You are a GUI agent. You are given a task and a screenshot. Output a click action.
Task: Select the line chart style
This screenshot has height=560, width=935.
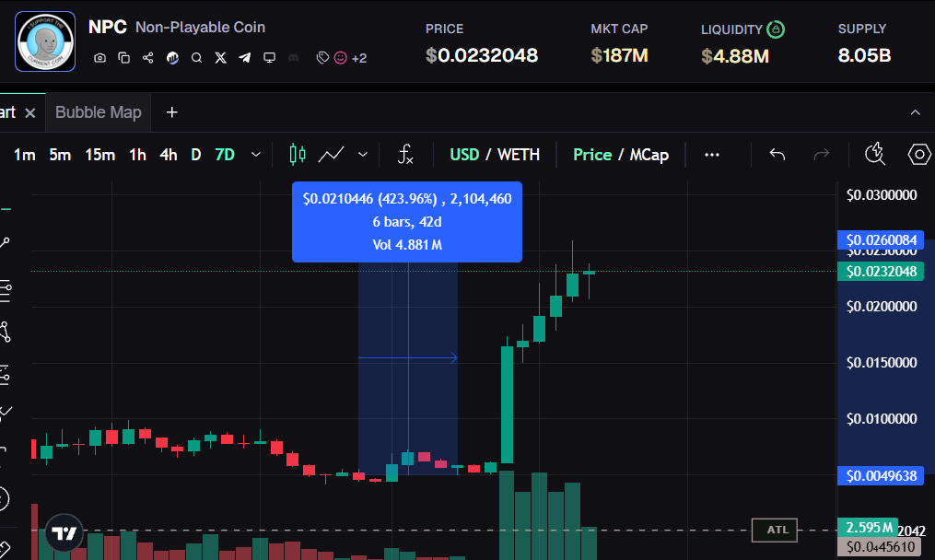click(x=331, y=155)
